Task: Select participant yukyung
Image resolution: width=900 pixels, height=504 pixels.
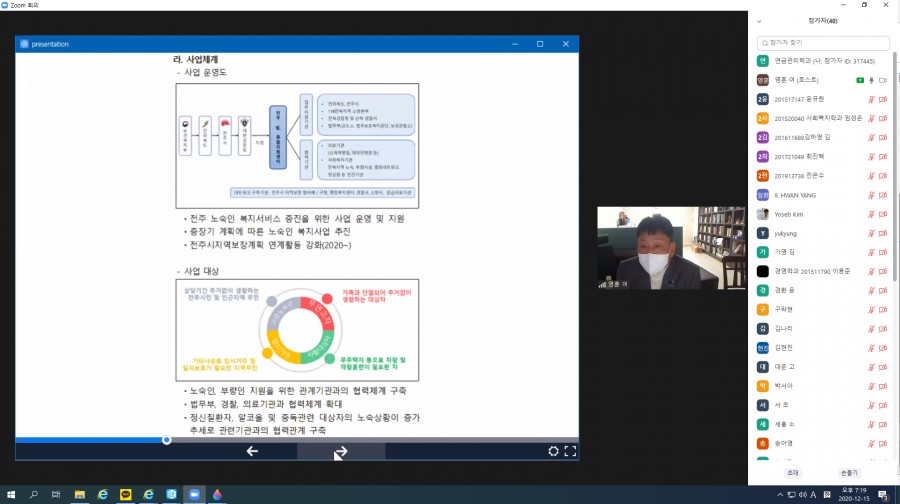Action: (x=823, y=233)
